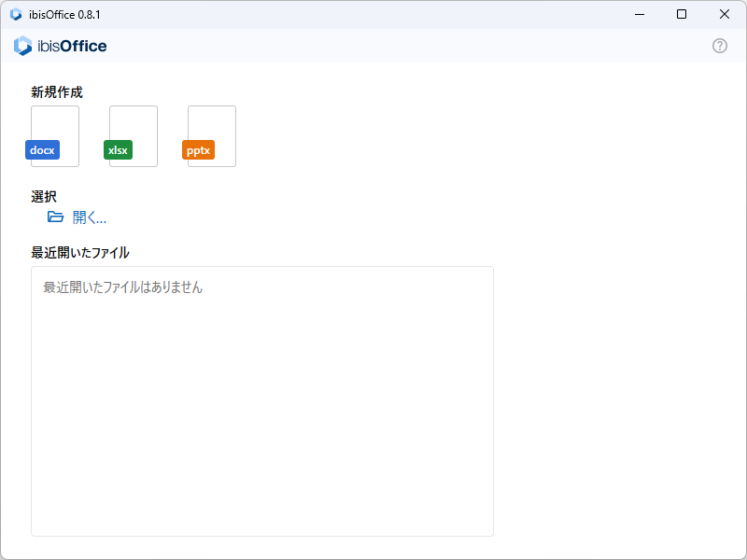Click the 新規作成 heading
This screenshot has height=560, width=747.
point(57,91)
